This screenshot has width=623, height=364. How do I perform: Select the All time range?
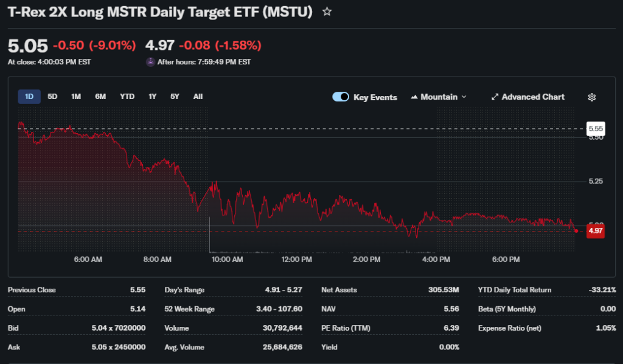[198, 97]
